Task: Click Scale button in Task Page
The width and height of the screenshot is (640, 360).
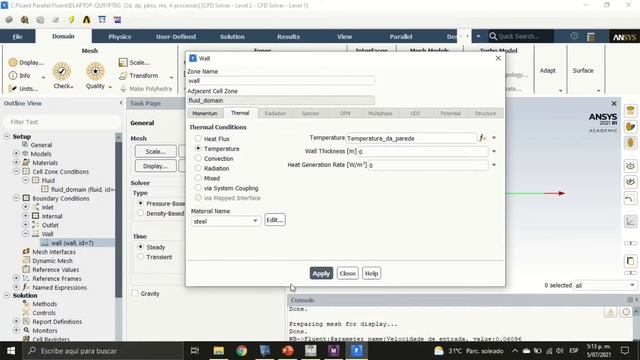Action: [156, 151]
